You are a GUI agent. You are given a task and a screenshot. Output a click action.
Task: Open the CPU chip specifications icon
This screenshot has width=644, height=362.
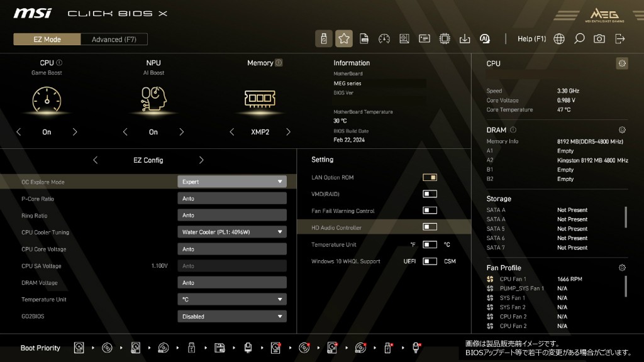click(x=445, y=39)
